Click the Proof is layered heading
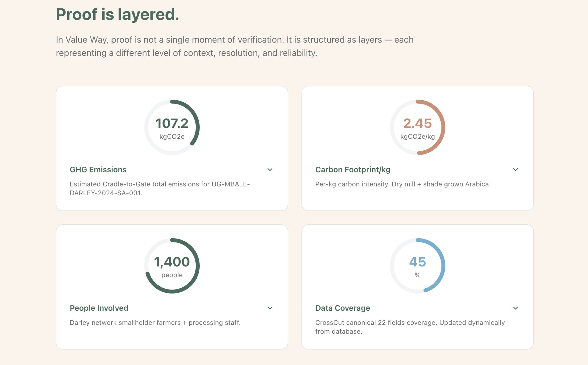The image size is (588, 365). pos(117,14)
